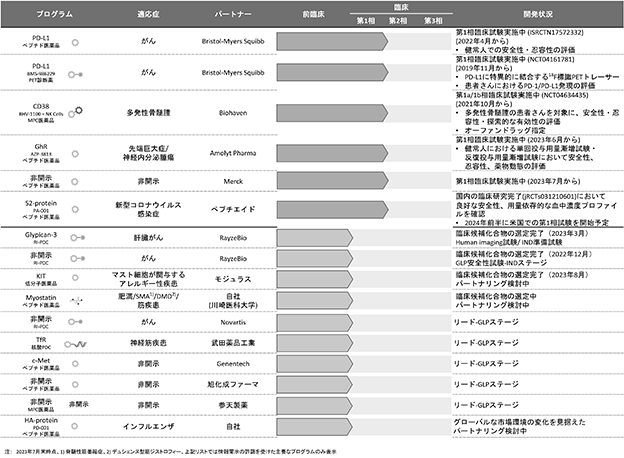
Task: Click the 肝臓がん indication cell
Action: [148, 238]
